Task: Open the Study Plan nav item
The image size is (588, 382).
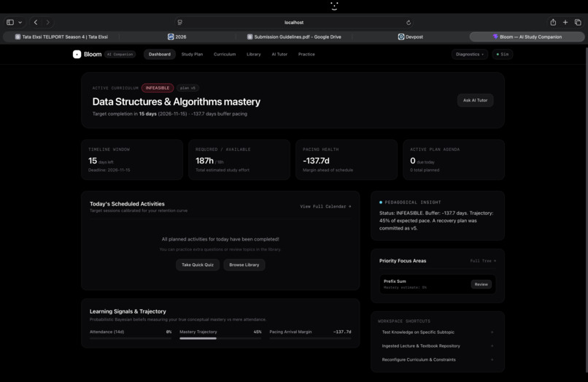Action: tap(192, 55)
